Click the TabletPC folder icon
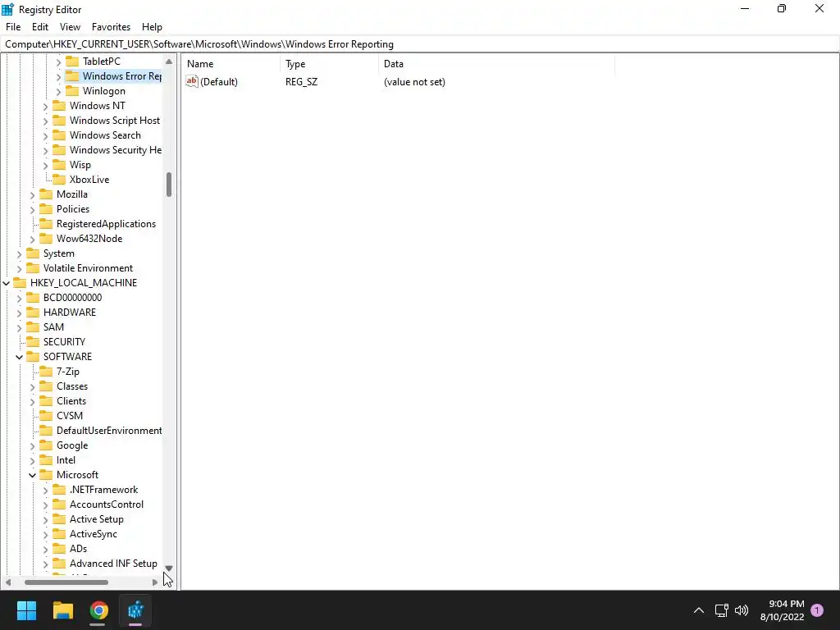 pyautogui.click(x=72, y=61)
